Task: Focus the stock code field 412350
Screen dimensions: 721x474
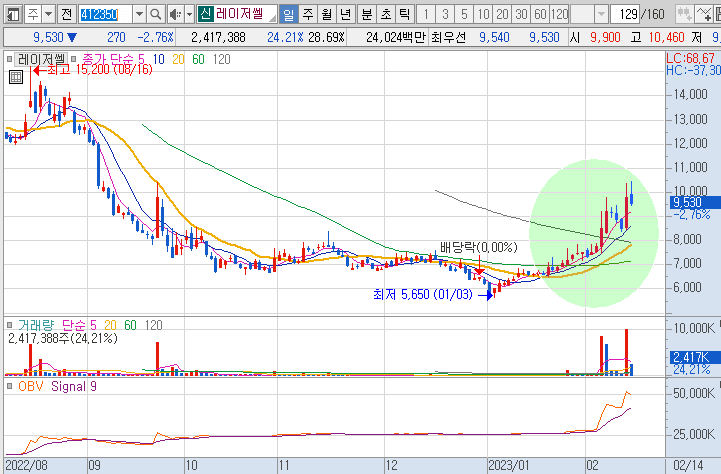Action: (105, 15)
